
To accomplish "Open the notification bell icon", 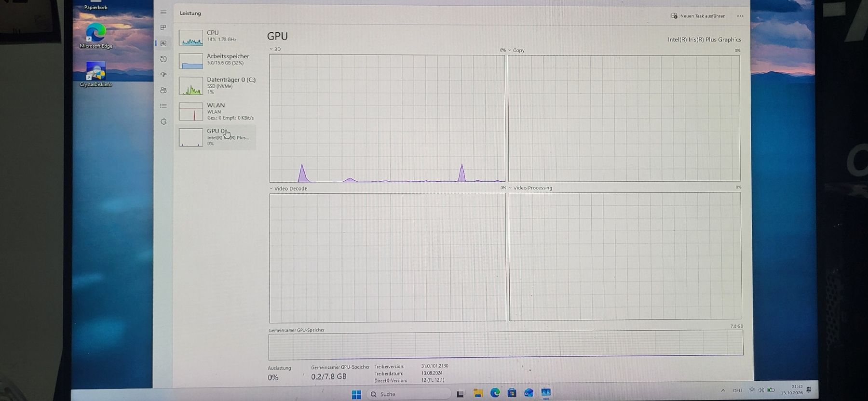I will click(x=809, y=389).
